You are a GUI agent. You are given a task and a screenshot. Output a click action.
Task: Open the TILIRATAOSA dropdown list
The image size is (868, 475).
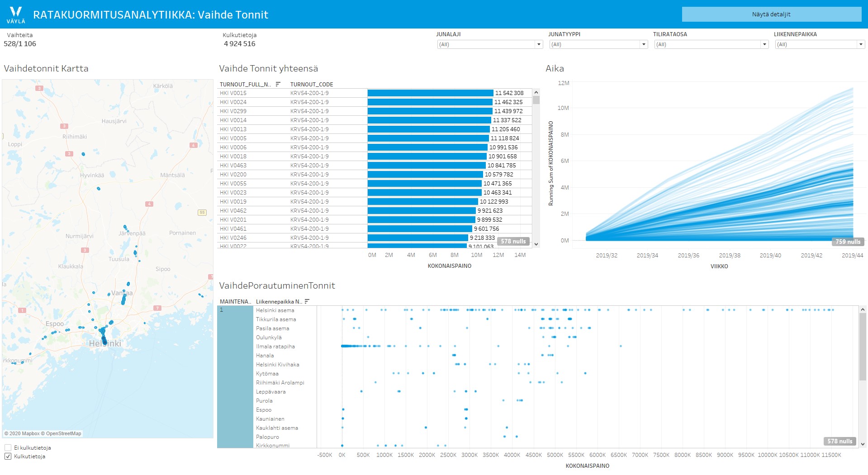(x=764, y=44)
